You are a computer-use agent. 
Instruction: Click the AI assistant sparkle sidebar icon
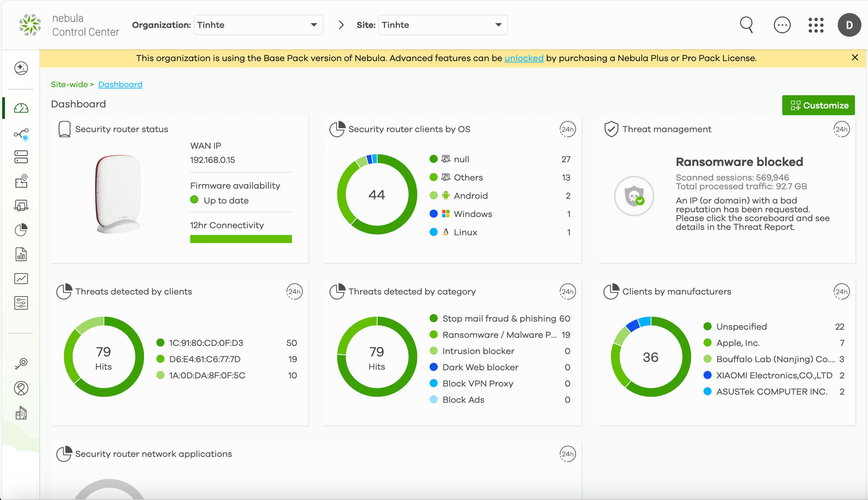pyautogui.click(x=21, y=68)
